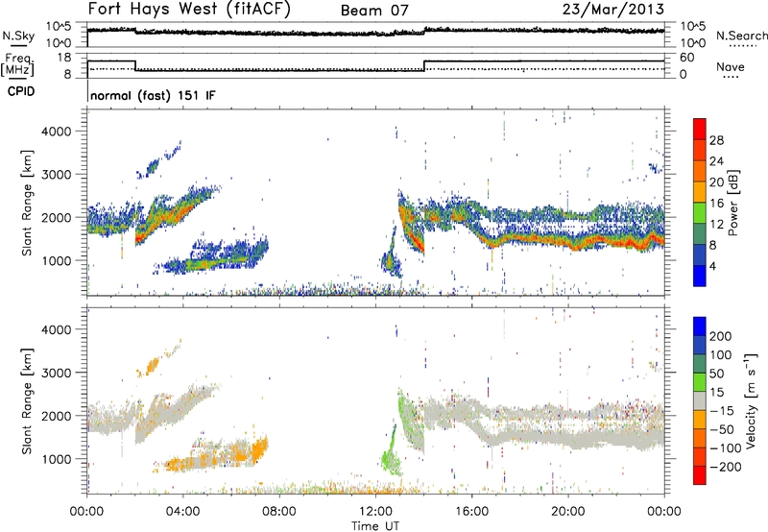Click the "20" tick on Power colorbar

tap(716, 182)
